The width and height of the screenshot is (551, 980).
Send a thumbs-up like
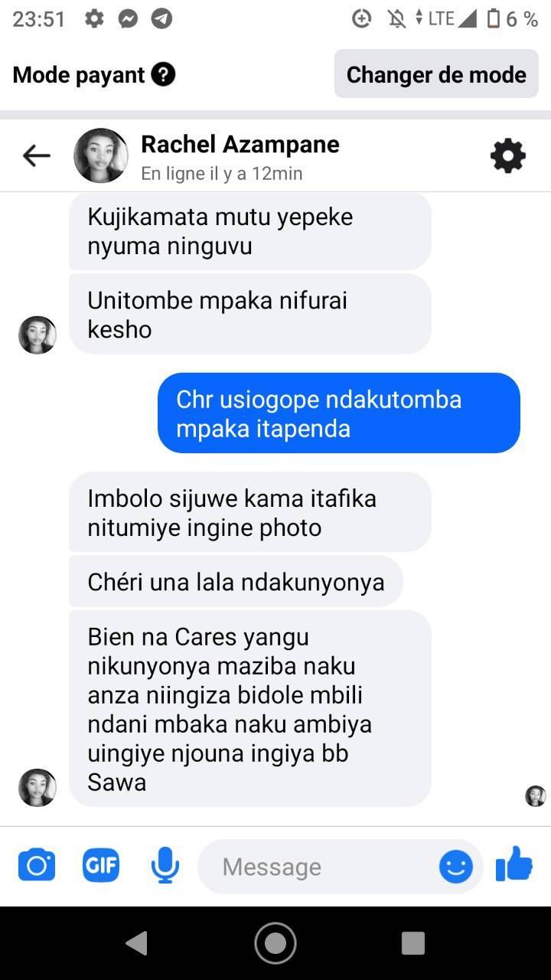514,864
